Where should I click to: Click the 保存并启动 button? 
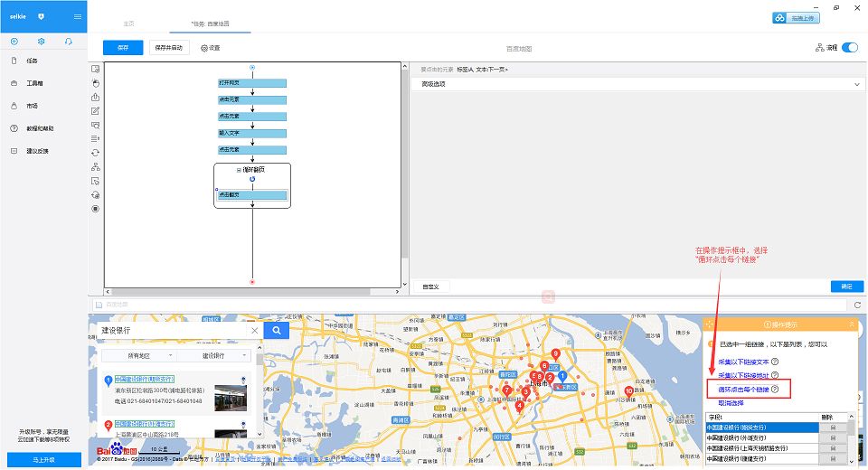169,48
